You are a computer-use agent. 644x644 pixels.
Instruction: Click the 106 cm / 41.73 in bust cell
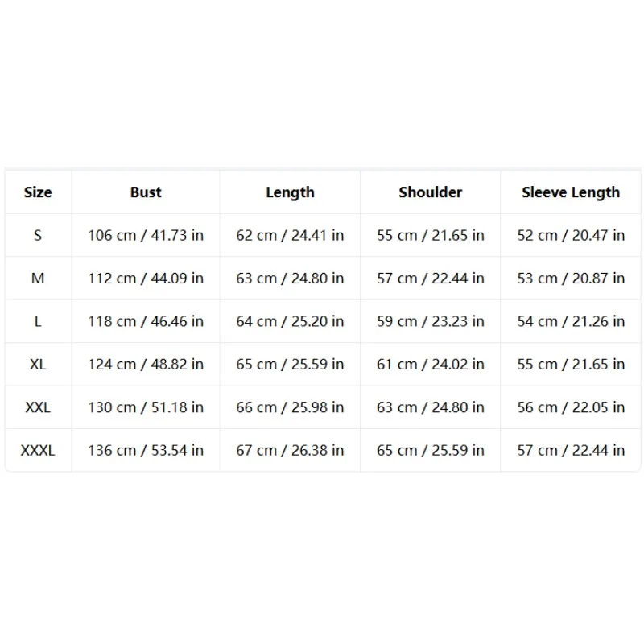tap(146, 235)
